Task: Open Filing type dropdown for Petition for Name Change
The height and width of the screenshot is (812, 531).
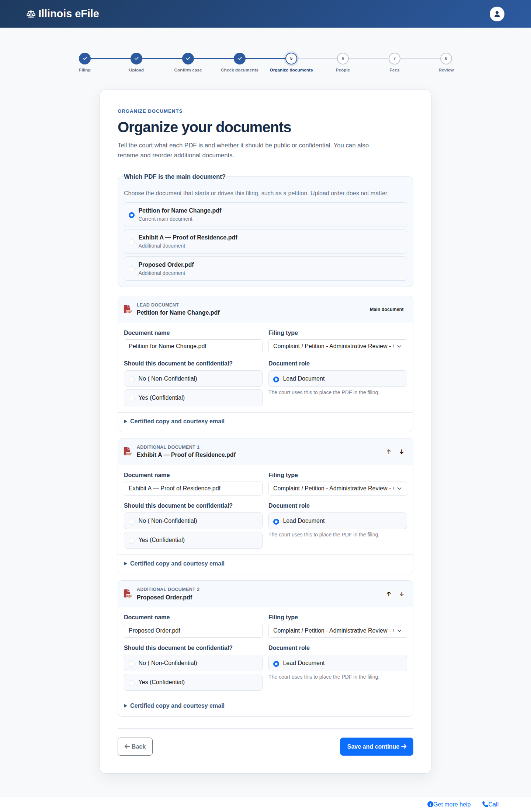Action: click(338, 346)
